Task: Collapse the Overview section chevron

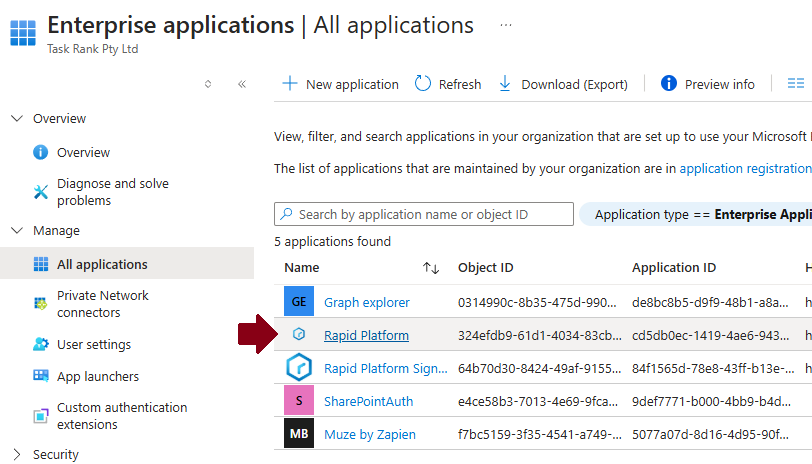Action: 16,118
